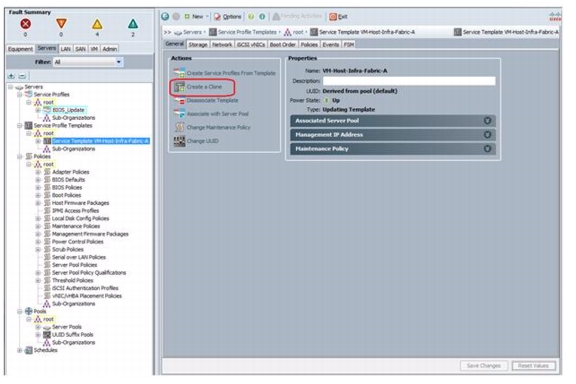
Task: Select Boot Policies in the tree
Action: coord(66,195)
